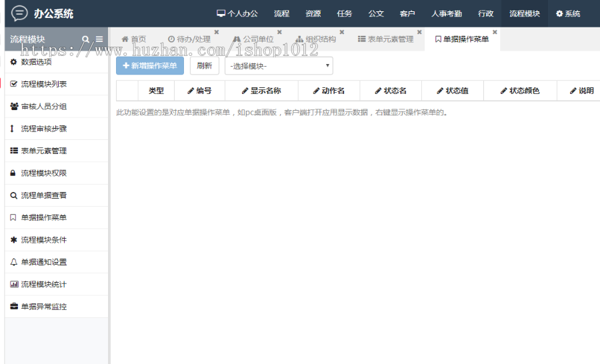Open the 客户 top menu
600x364 pixels.
pos(407,13)
